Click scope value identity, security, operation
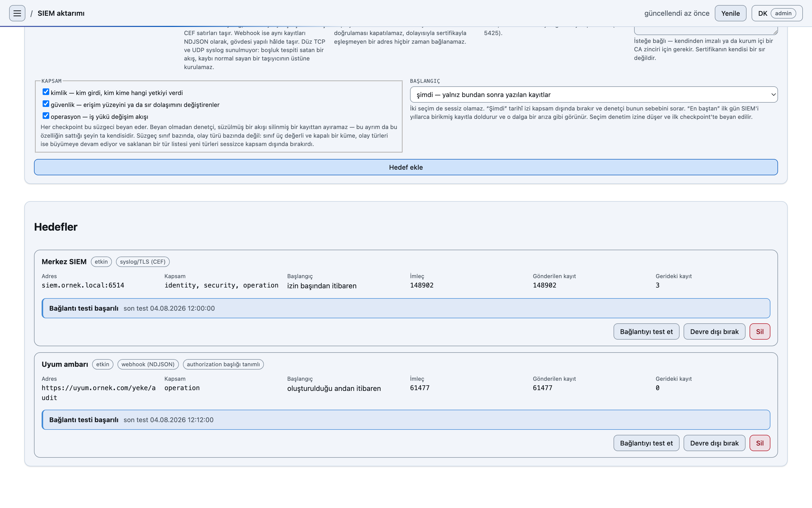The width and height of the screenshot is (812, 508). click(222, 285)
